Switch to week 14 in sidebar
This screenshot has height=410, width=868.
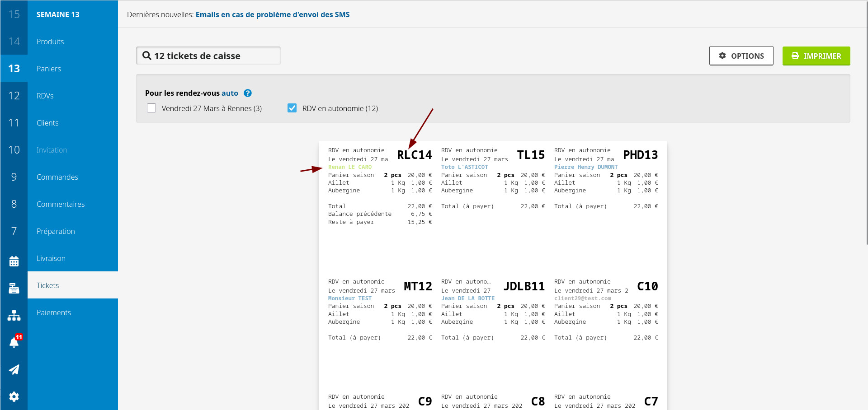coord(14,42)
